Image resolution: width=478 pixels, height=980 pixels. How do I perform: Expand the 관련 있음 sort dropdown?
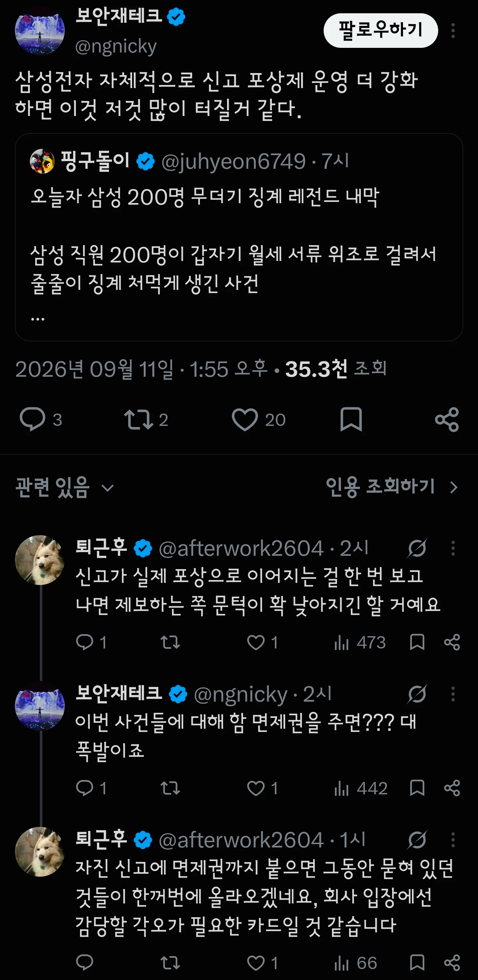[x=64, y=487]
